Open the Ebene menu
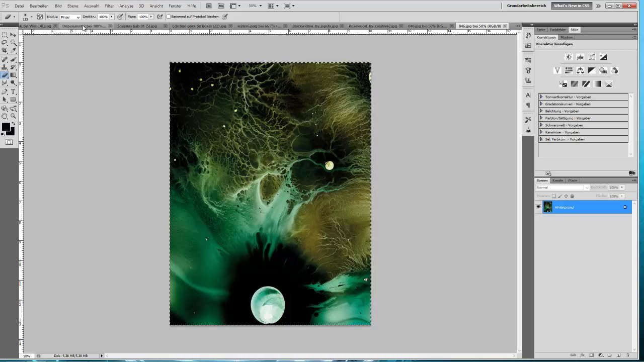This screenshot has width=644, height=362. pyautogui.click(x=73, y=6)
